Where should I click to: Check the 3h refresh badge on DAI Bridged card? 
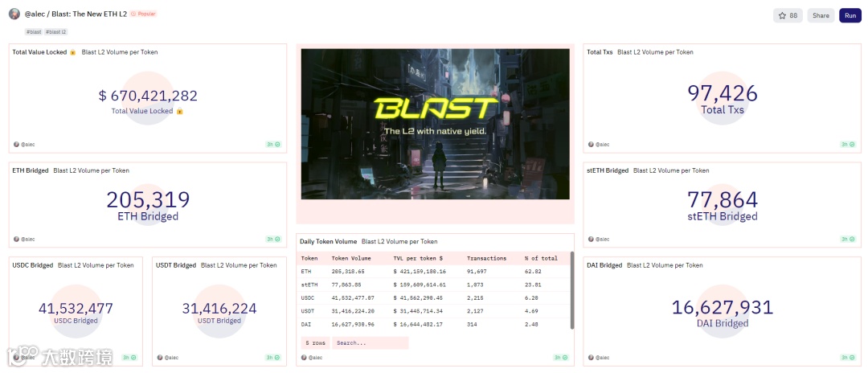pyautogui.click(x=848, y=358)
